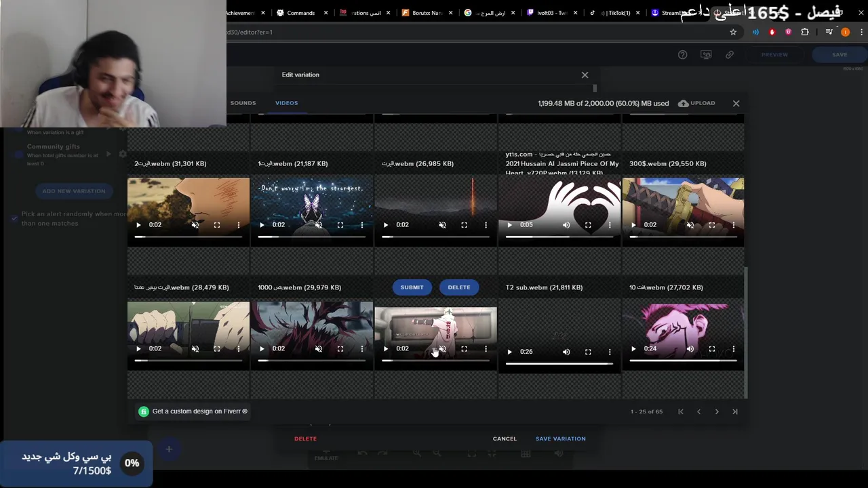This screenshot has height=488, width=868.
Task: Open the browser profile avatar
Action: 845,32
